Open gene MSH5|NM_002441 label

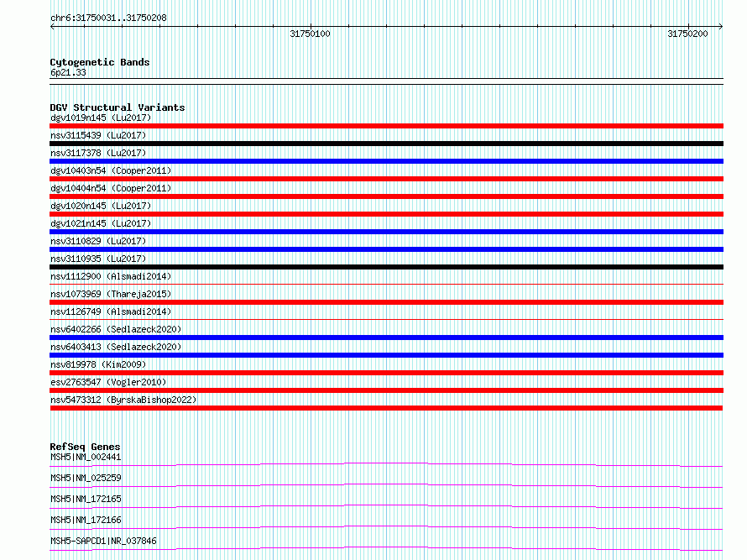86,457
